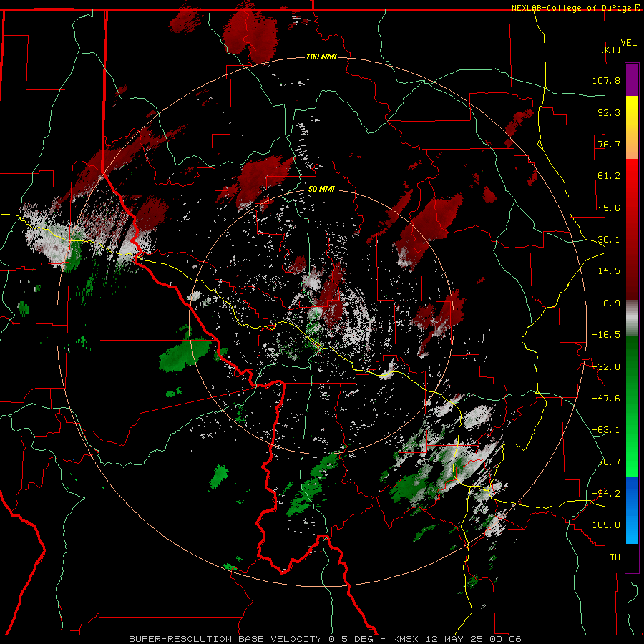
Task: Click the gray segment of the color bar
Action: click(x=632, y=318)
